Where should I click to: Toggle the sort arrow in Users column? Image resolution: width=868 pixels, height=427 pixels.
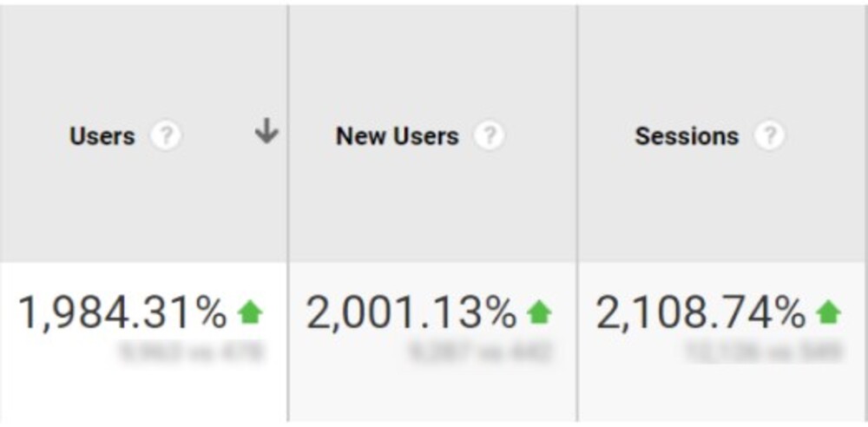tap(266, 134)
